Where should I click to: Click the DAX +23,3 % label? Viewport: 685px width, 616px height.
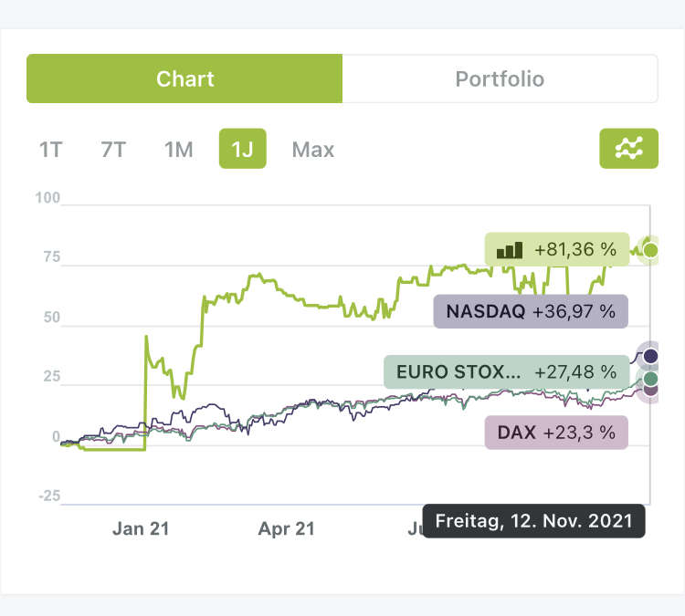[556, 433]
